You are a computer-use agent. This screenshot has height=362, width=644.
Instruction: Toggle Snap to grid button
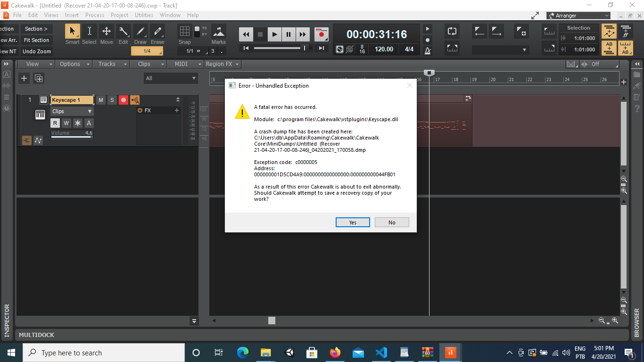click(185, 32)
